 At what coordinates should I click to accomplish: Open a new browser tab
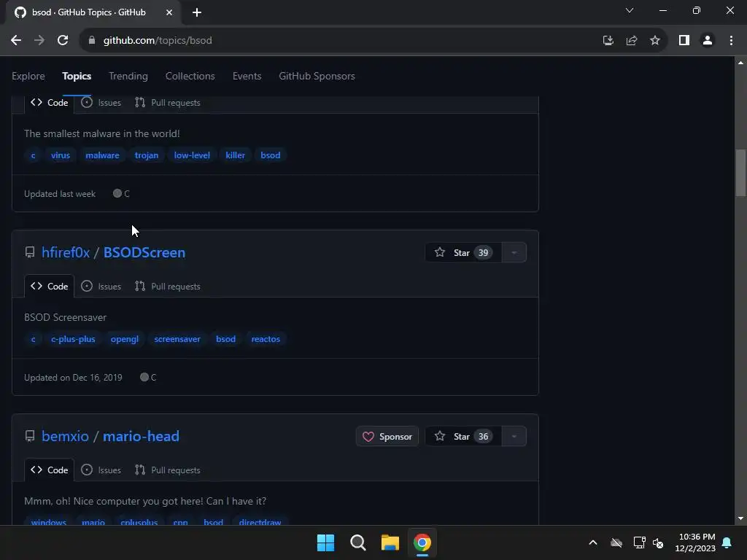[x=197, y=12]
